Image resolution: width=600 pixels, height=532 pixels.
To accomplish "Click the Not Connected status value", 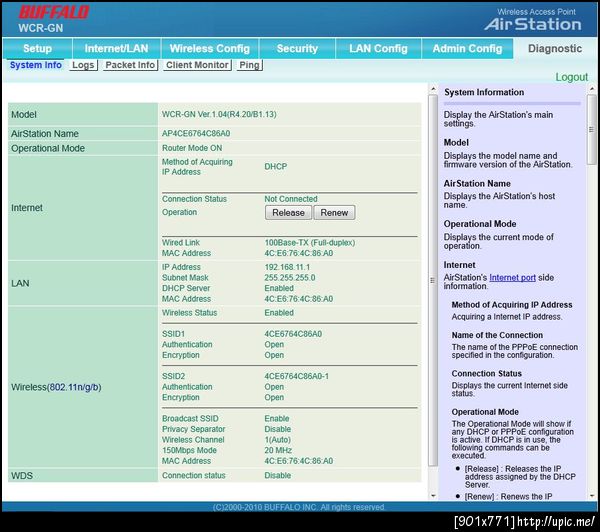I will pyautogui.click(x=291, y=199).
